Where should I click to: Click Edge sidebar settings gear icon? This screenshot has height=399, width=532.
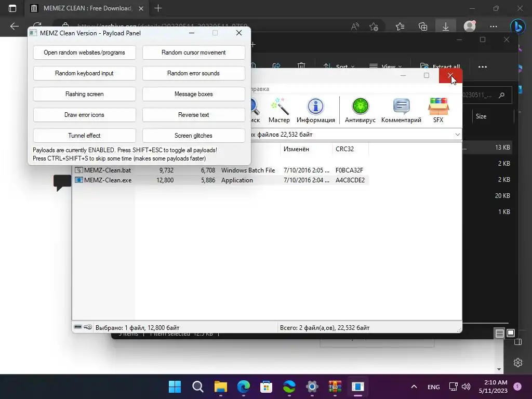pyautogui.click(x=518, y=363)
